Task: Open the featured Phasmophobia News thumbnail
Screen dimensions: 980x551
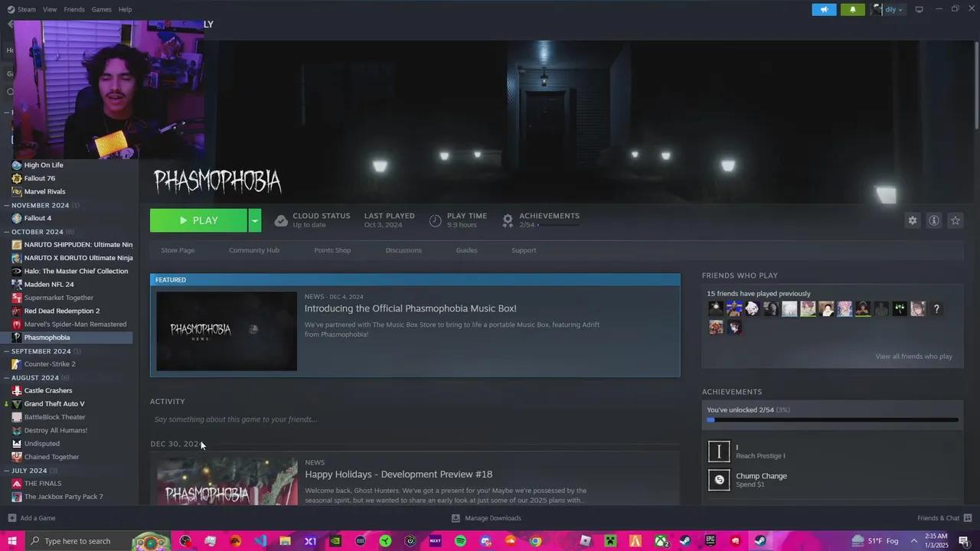Action: click(x=227, y=331)
